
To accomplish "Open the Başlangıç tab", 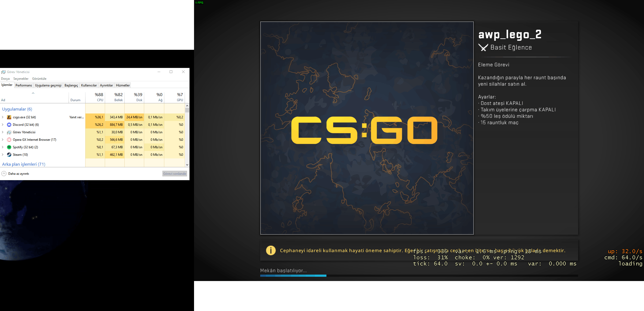I will [x=71, y=85].
